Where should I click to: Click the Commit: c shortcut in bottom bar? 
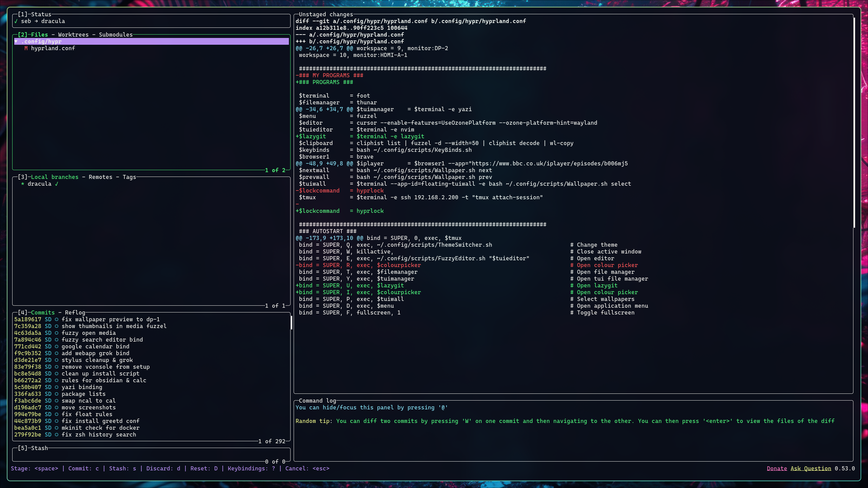coord(83,468)
